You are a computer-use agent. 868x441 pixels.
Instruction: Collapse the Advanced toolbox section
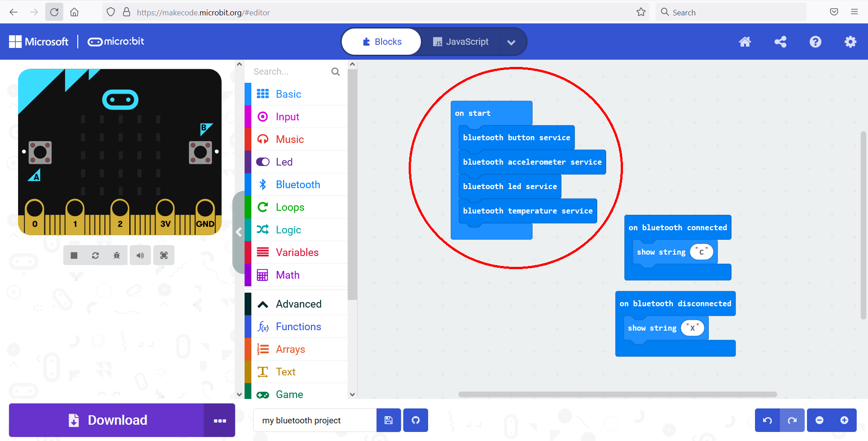(x=296, y=304)
